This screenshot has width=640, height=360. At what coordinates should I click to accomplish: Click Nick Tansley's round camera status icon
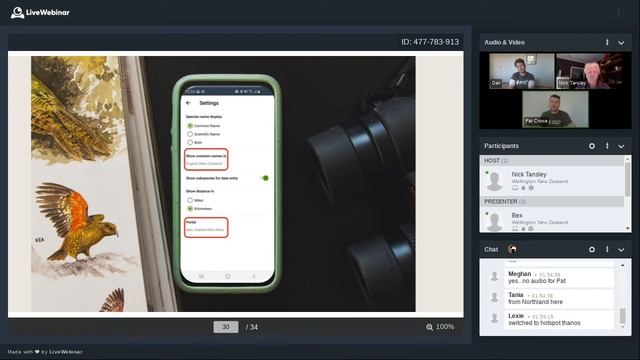[x=531, y=188]
